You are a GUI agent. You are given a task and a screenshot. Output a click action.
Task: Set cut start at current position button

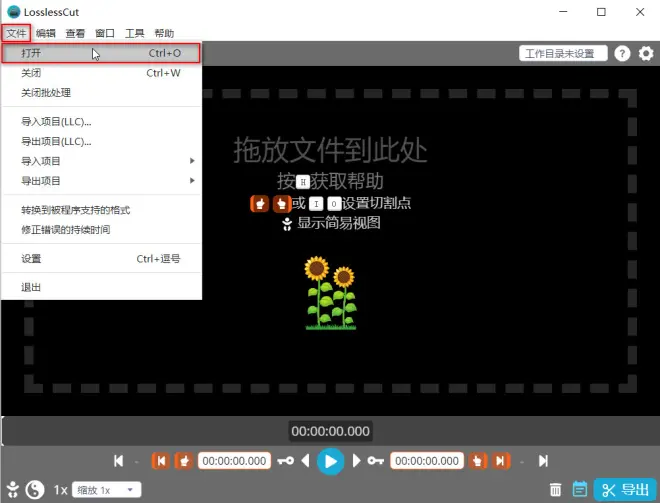pyautogui.click(x=184, y=461)
